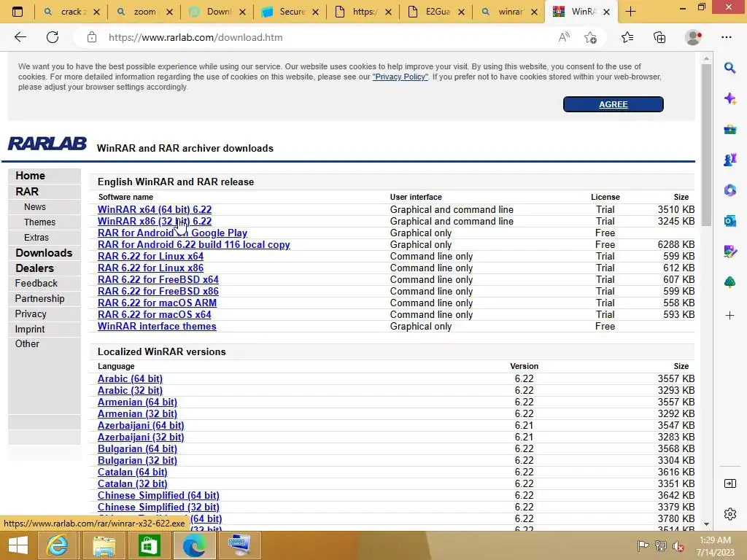This screenshot has width=747, height=560.
Task: Open Themes in site menu
Action: 39,222
